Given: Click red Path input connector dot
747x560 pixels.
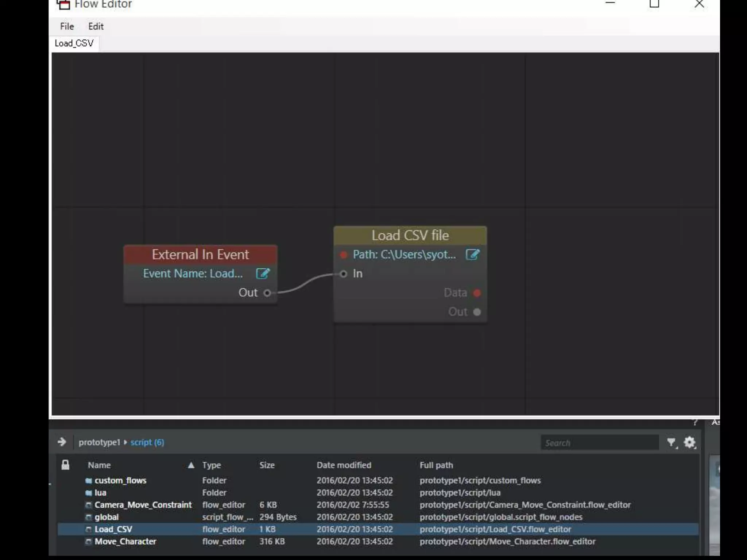Looking at the screenshot, I should [x=343, y=254].
